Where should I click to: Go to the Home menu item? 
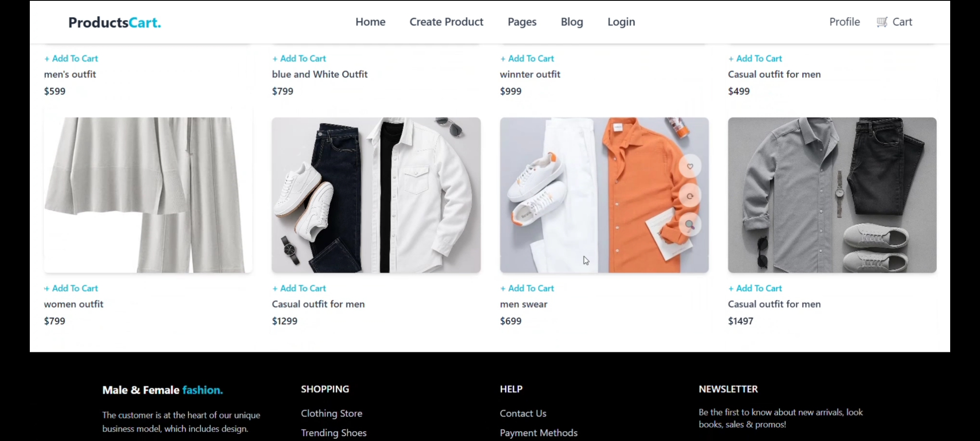(370, 22)
